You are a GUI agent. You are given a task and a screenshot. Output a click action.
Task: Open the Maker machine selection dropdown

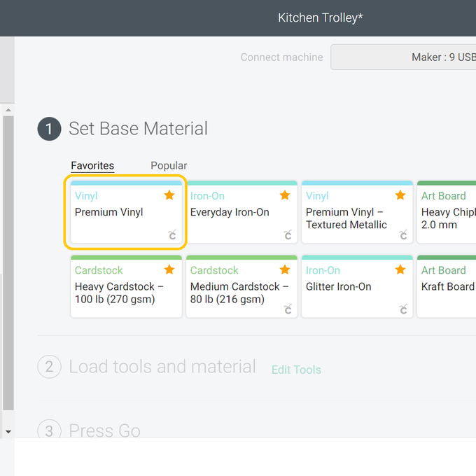406,57
